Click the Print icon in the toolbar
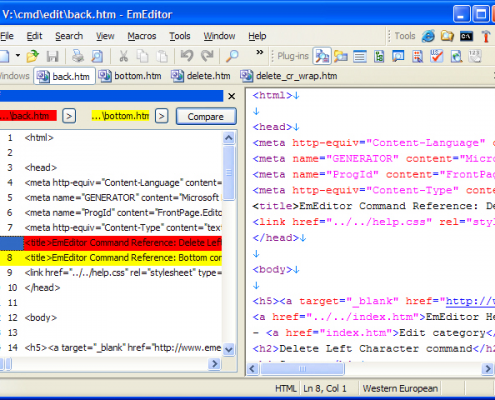 [78, 56]
